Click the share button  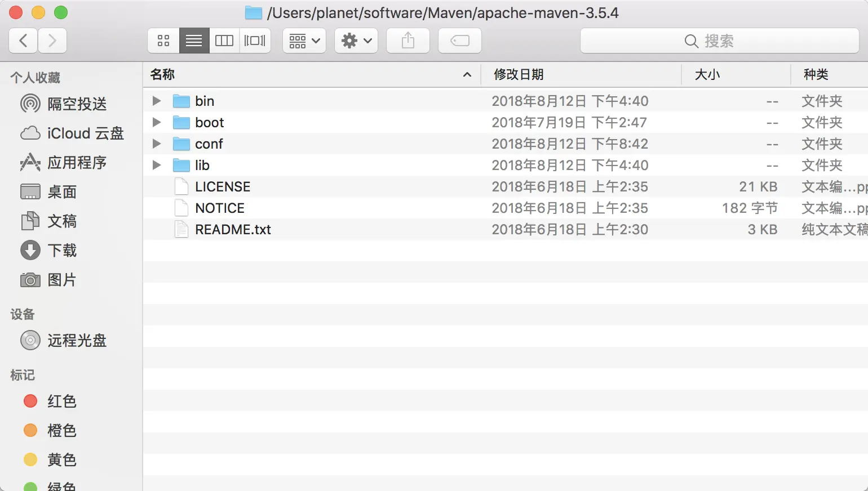(x=408, y=41)
